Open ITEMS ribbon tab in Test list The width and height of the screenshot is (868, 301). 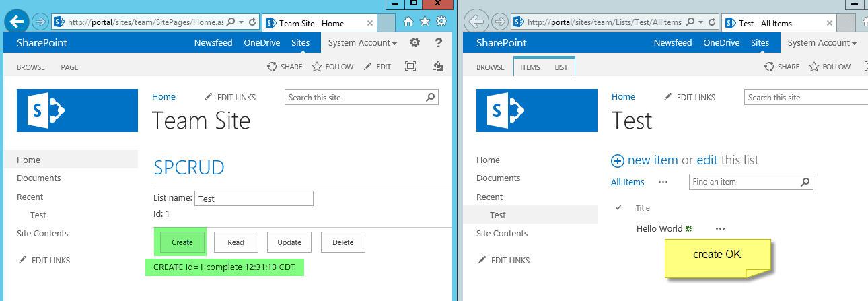pos(530,67)
